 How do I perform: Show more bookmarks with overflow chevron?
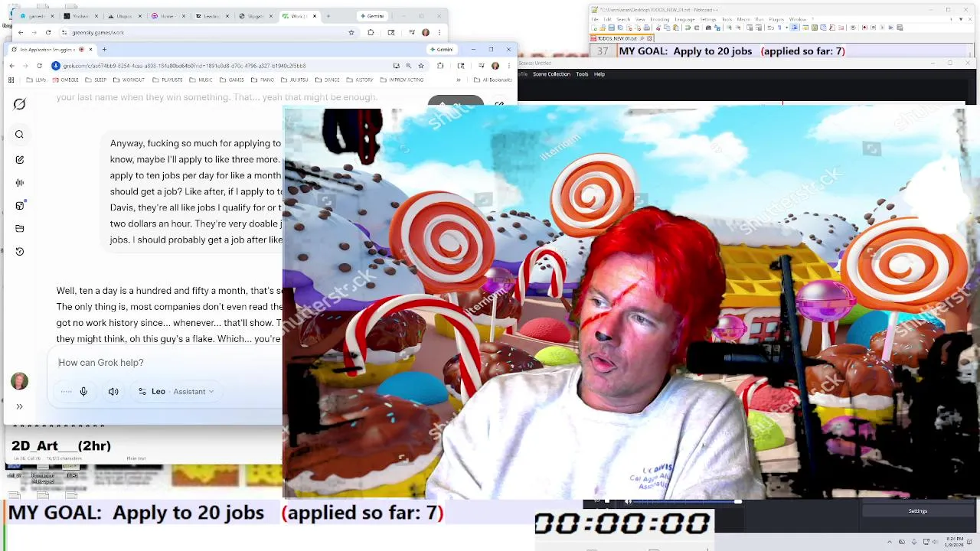(x=459, y=80)
